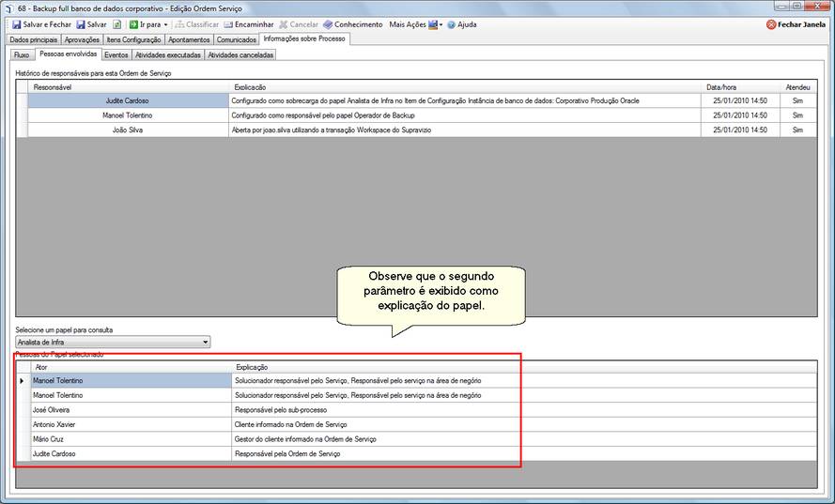Click date cell in Judite Cardoso row

(740, 100)
